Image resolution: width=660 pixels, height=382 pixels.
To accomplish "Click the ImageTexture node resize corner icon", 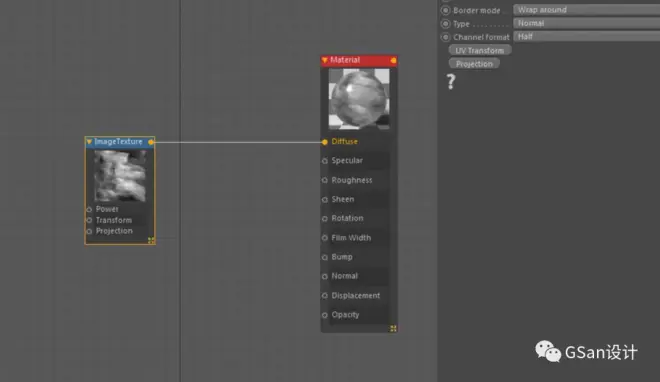I will pyautogui.click(x=151, y=240).
